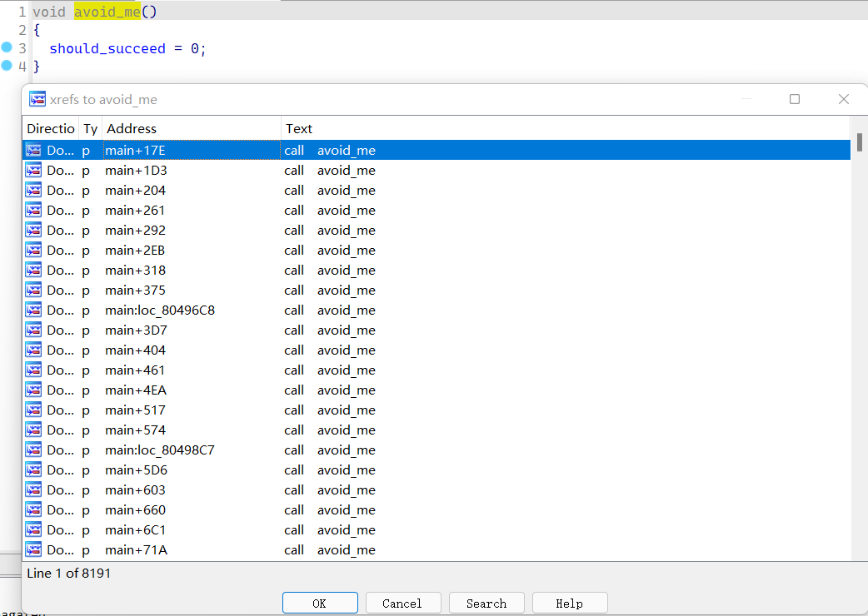Sort by the Address column header

[192, 128]
